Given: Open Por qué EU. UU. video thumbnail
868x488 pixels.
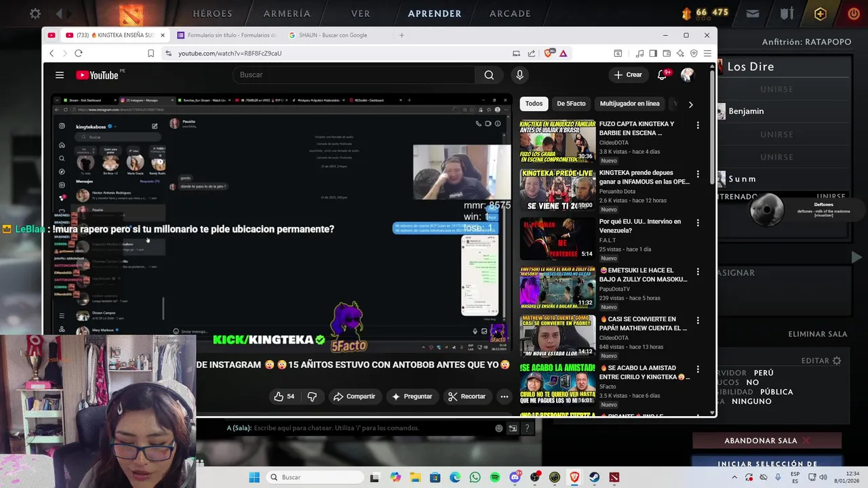Looking at the screenshot, I should [x=557, y=239].
